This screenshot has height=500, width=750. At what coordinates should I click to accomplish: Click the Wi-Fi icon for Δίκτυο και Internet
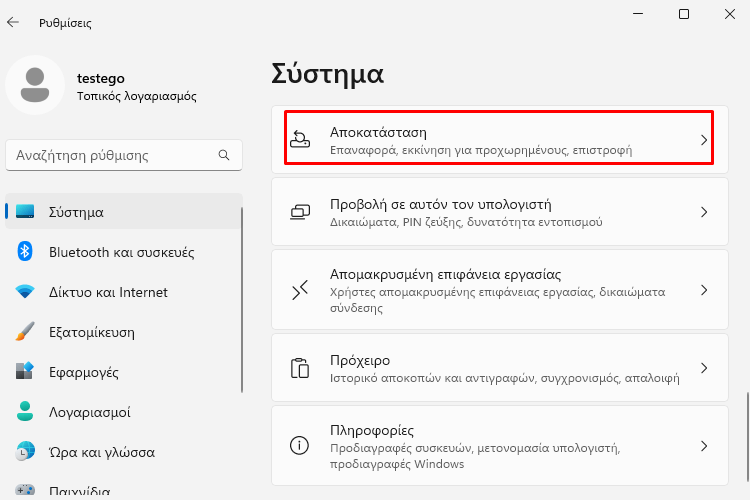25,291
